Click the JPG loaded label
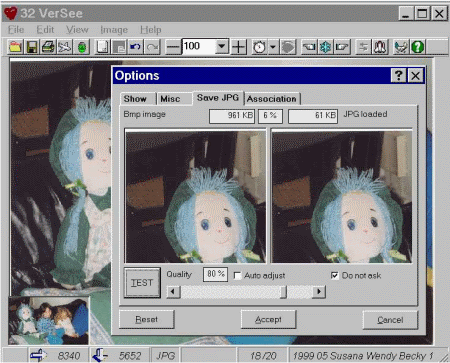 point(365,114)
